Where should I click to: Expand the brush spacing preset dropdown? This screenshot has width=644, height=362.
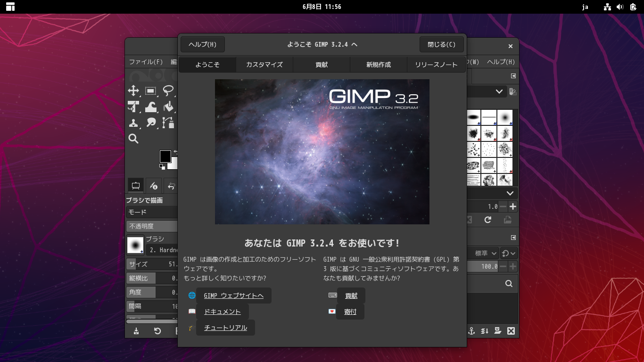point(493,193)
